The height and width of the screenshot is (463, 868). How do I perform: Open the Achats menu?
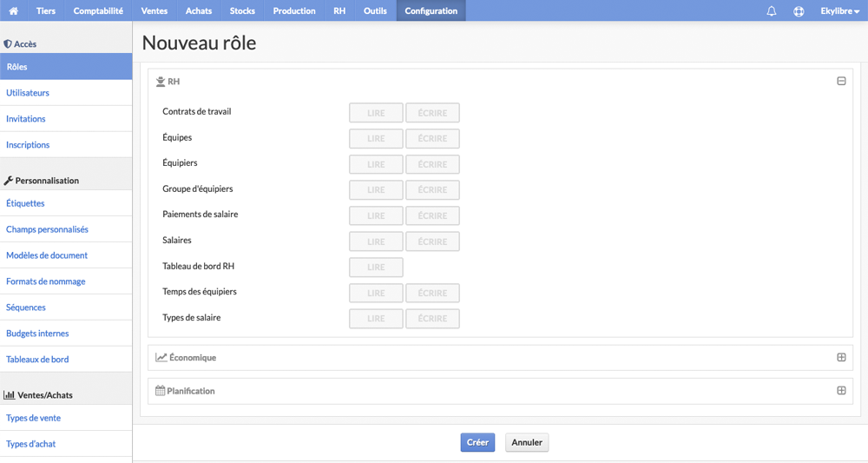coord(199,10)
